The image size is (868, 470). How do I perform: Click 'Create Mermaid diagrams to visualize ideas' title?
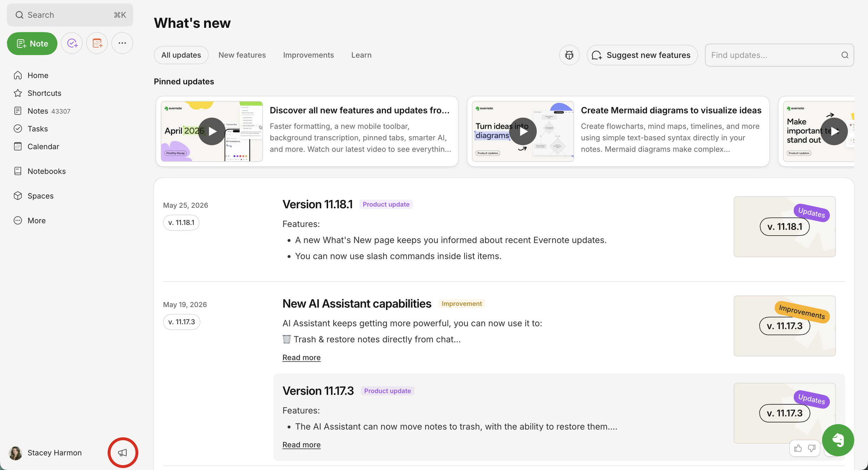point(671,110)
